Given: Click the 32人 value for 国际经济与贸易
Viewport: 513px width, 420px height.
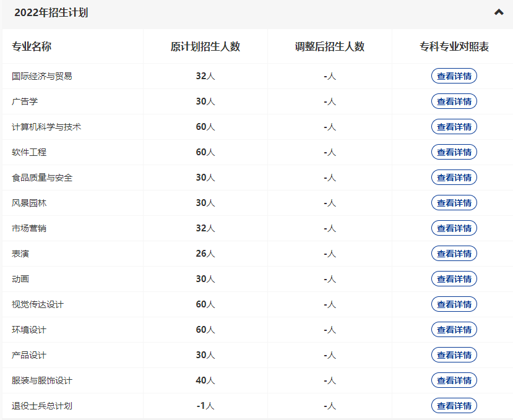Looking at the screenshot, I should [205, 76].
